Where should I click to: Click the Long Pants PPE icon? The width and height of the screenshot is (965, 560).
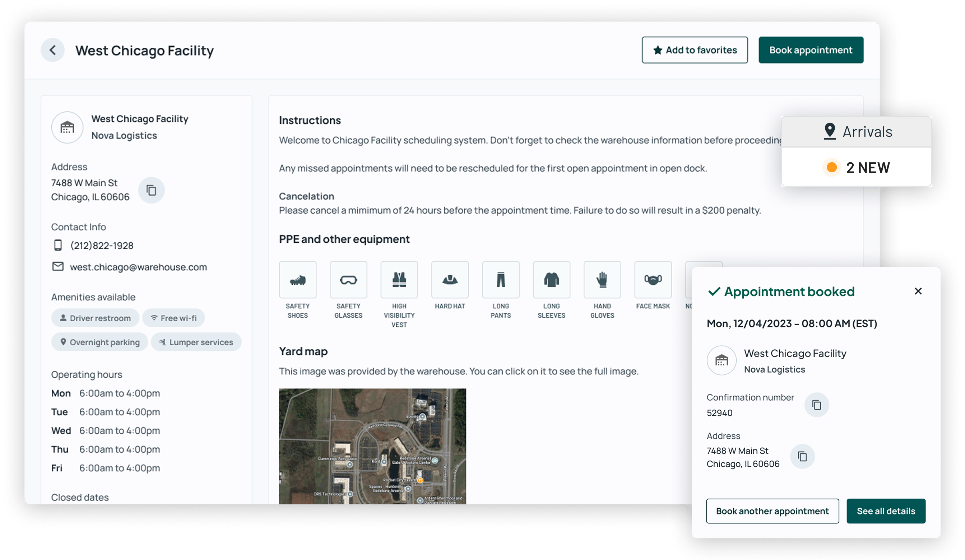point(501,280)
